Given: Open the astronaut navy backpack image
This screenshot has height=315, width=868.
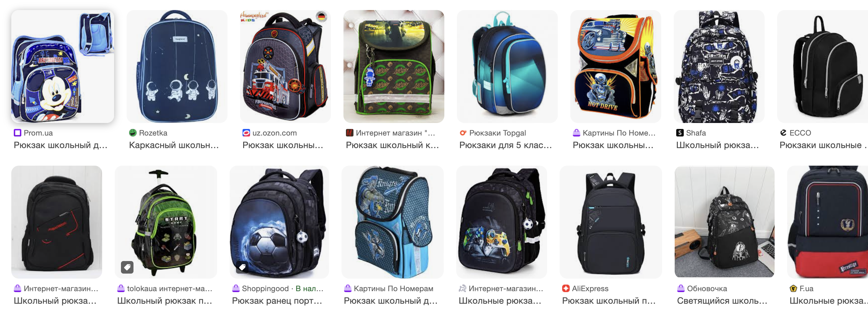Looking at the screenshot, I should pos(177,67).
